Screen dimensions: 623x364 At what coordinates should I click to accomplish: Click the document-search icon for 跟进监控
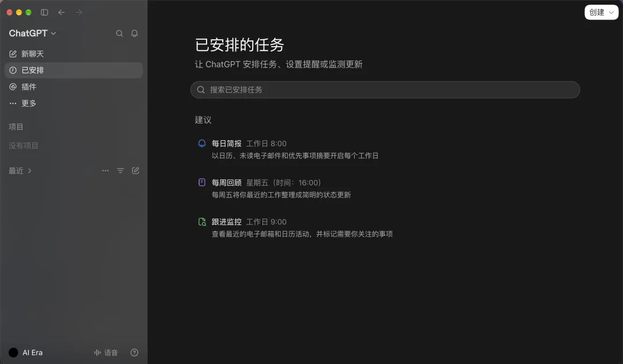click(x=202, y=222)
